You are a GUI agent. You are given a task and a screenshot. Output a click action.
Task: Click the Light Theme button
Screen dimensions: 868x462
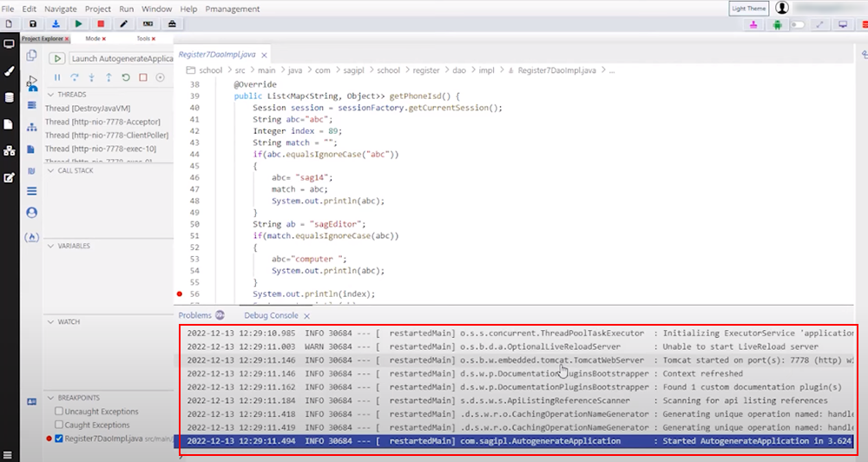click(750, 8)
